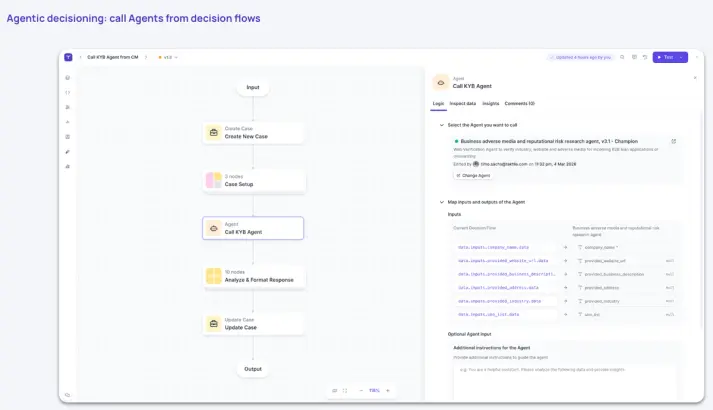Switch to the Logic tab
This screenshot has width=713, height=410.
point(438,104)
